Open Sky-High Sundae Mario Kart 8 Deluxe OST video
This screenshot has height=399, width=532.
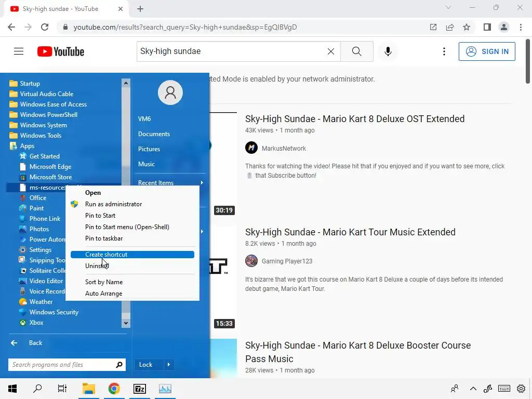click(355, 119)
